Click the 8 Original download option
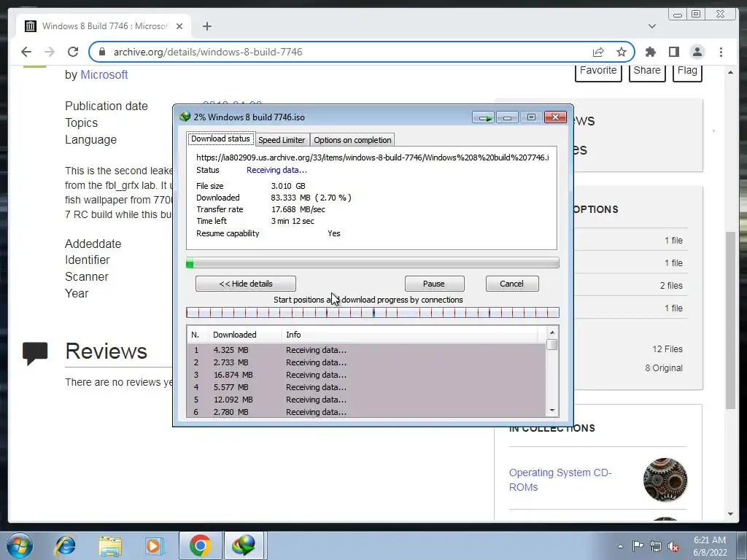Screen dimensions: 747x560 pos(664,368)
